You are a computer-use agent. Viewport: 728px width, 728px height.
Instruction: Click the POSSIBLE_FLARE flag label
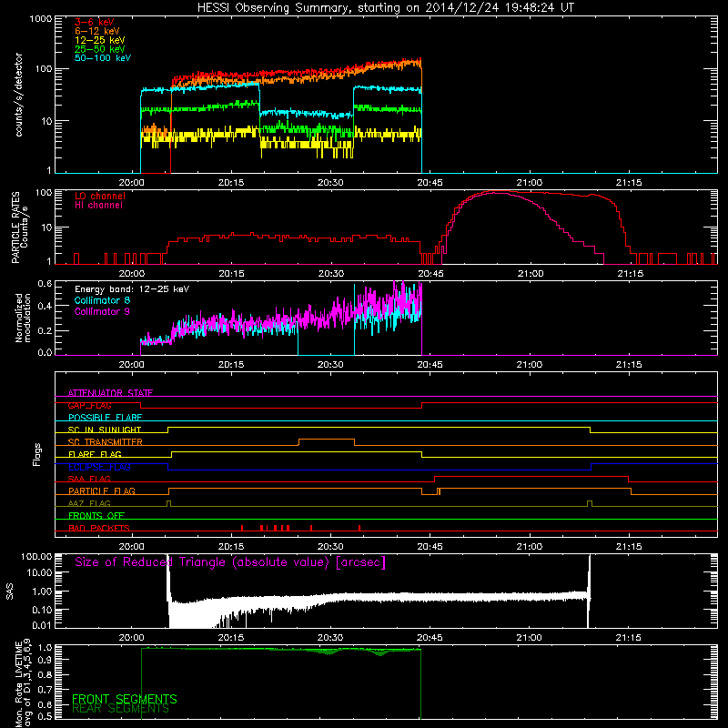point(105,418)
